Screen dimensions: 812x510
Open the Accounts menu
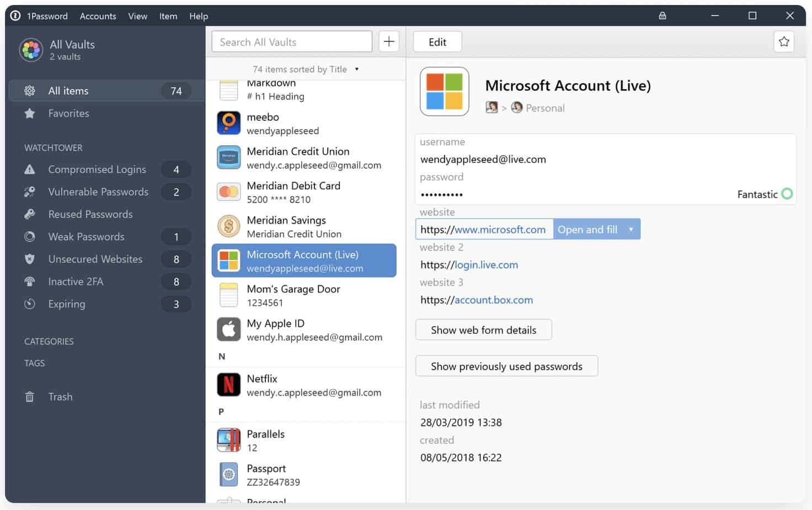[98, 16]
